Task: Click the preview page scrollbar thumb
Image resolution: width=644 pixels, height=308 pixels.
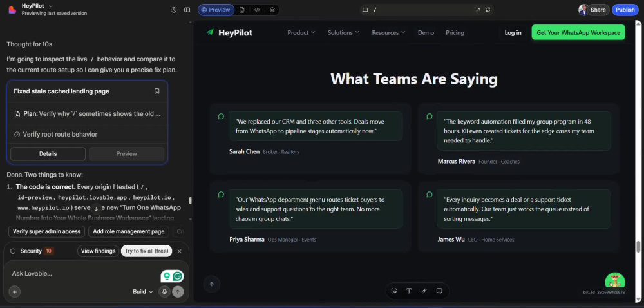Action: tap(638, 247)
